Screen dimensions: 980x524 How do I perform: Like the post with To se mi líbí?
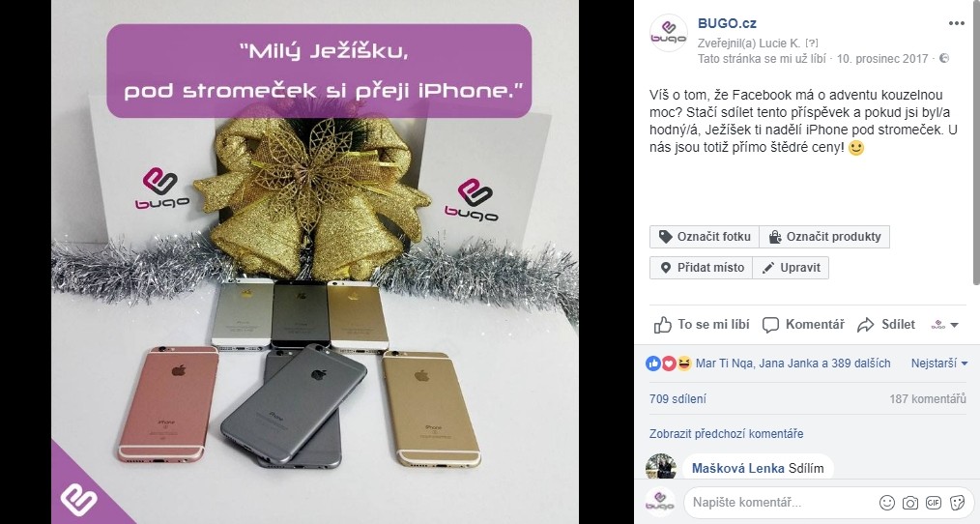point(702,325)
